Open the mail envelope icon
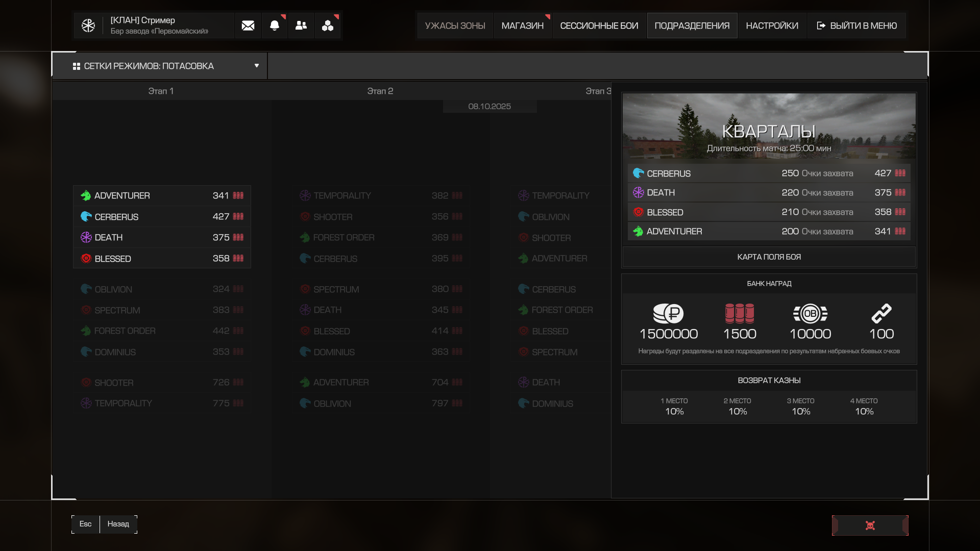Image resolution: width=980 pixels, height=551 pixels. tap(248, 26)
